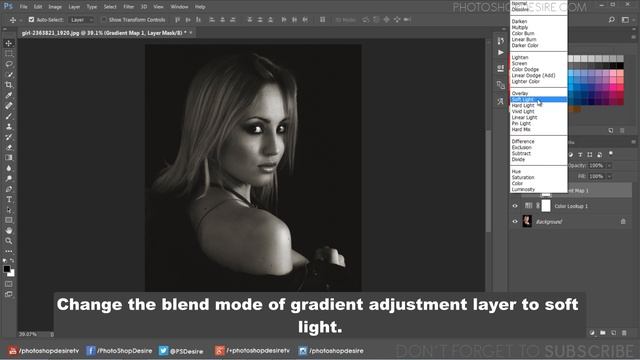Swap foreground and background colors
640x360 pixels.
[x=12, y=260]
